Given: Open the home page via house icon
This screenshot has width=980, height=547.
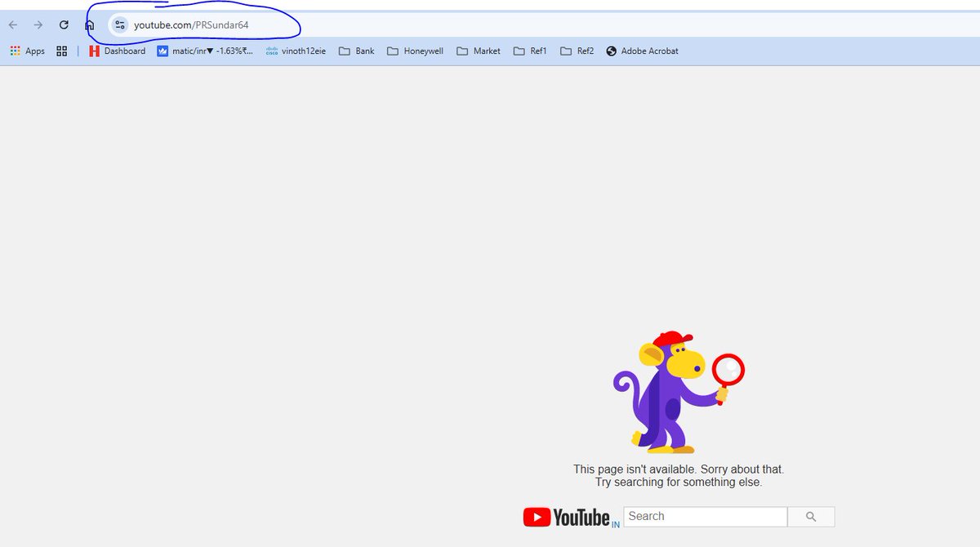Looking at the screenshot, I should 90,25.
